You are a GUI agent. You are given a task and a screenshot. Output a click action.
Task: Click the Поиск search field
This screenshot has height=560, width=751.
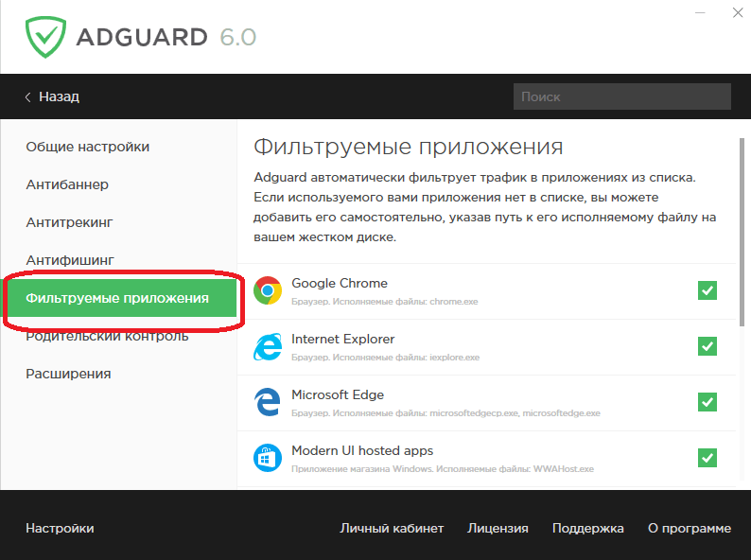pyautogui.click(x=622, y=96)
